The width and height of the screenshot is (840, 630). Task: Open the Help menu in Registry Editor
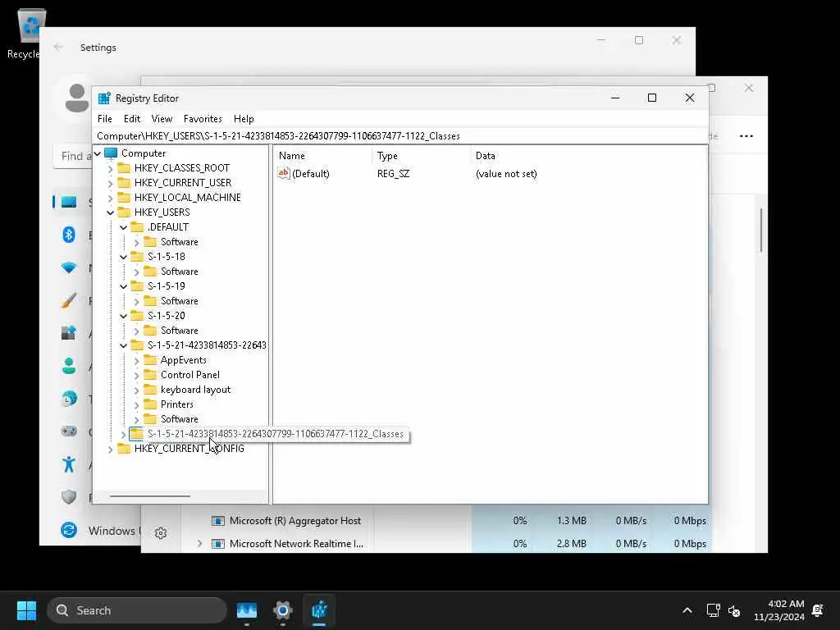[244, 119]
